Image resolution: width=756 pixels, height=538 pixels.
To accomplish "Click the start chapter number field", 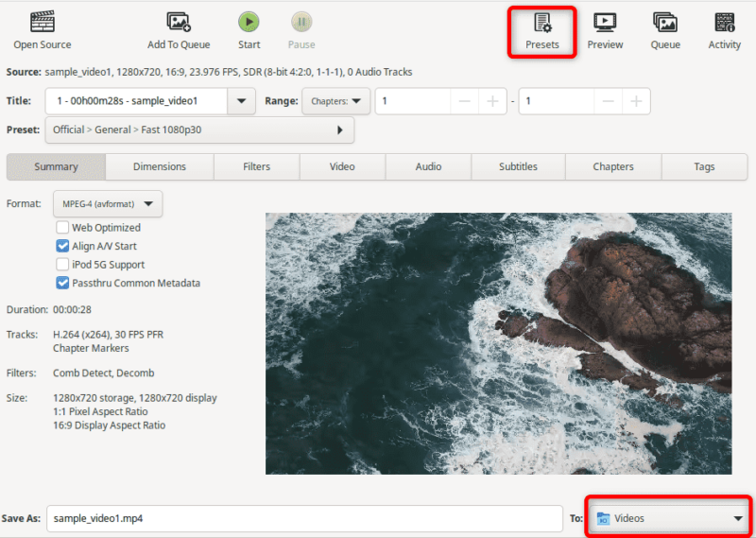I will [413, 101].
